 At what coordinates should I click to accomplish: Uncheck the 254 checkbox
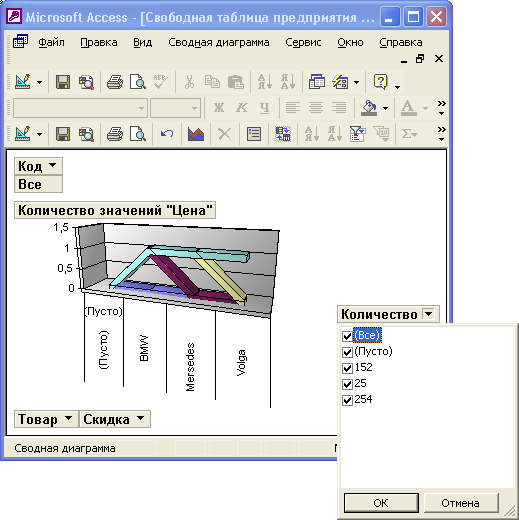click(x=347, y=400)
